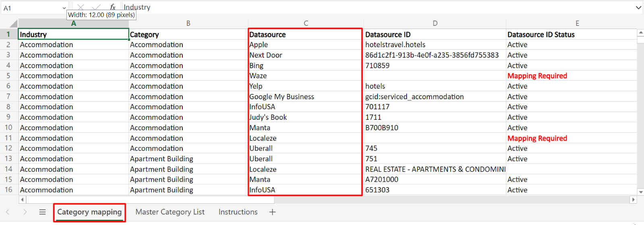Expand the formula bar chevron
Screen dimensions: 644x225
tap(638, 8)
